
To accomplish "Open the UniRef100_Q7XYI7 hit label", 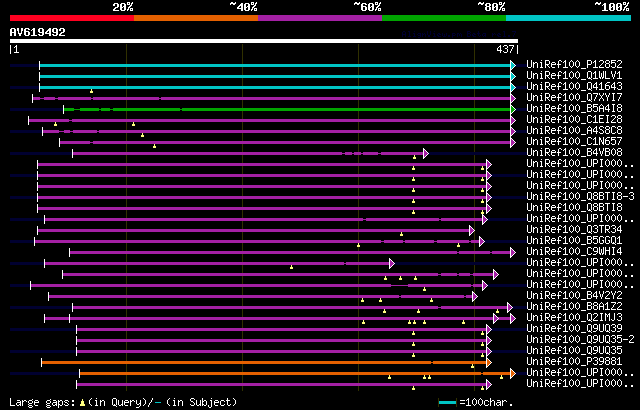I will click(x=574, y=98).
